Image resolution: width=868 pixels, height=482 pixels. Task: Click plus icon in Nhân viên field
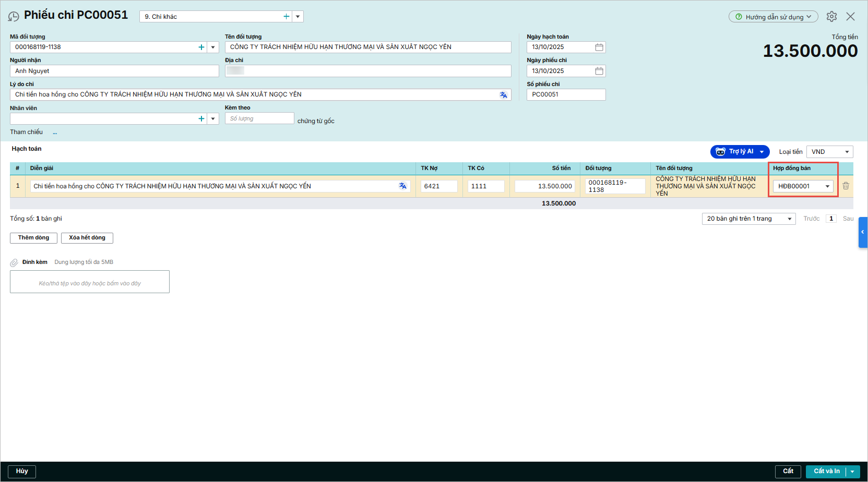(x=201, y=119)
